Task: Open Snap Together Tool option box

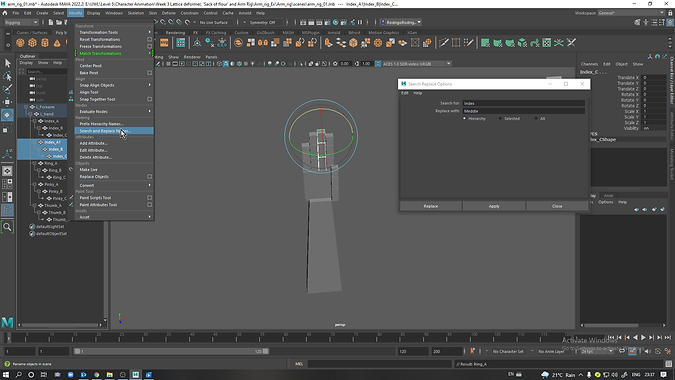Action: point(150,99)
